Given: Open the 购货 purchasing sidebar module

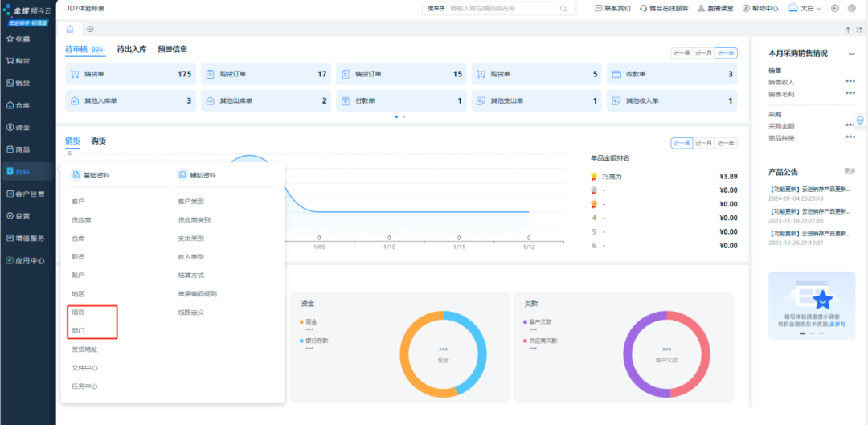Looking at the screenshot, I should 18,61.
